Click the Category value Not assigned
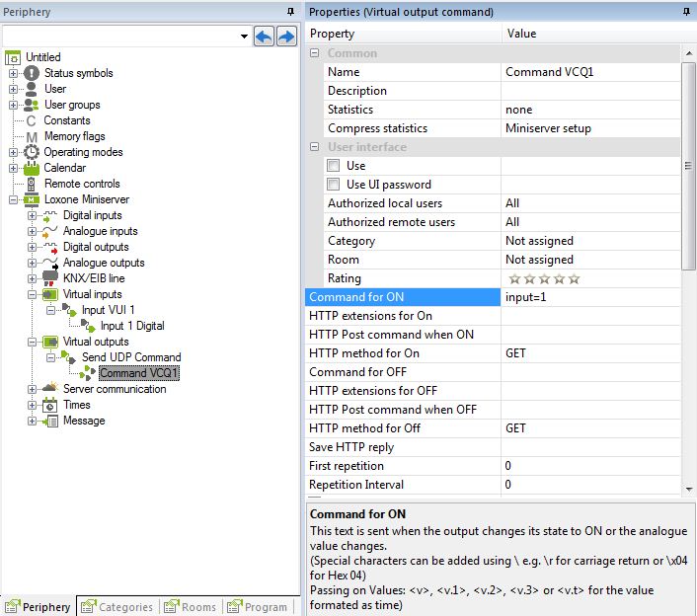Image resolution: width=697 pixels, height=616 pixels. (539, 241)
